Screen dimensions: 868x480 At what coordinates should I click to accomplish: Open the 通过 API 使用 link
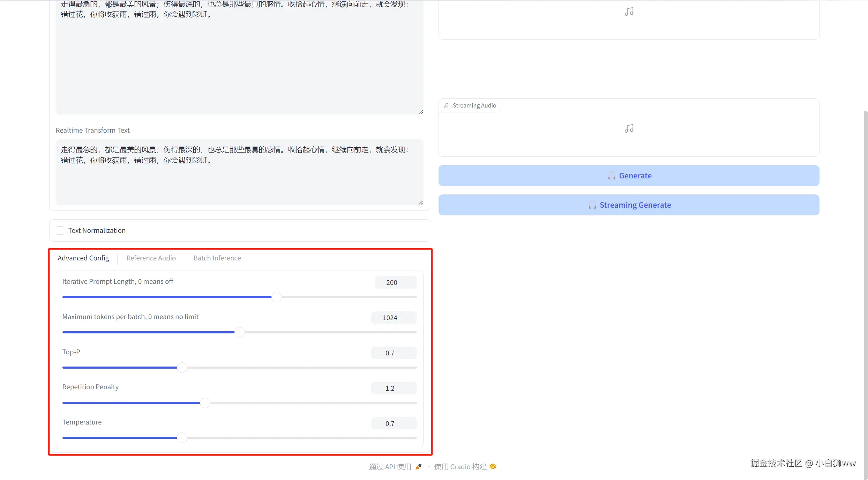pyautogui.click(x=390, y=467)
